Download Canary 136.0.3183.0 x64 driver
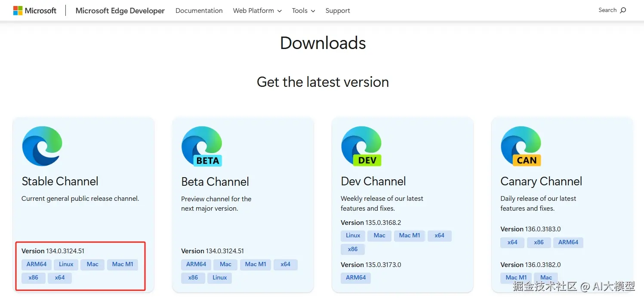This screenshot has width=644, height=301. 512,243
